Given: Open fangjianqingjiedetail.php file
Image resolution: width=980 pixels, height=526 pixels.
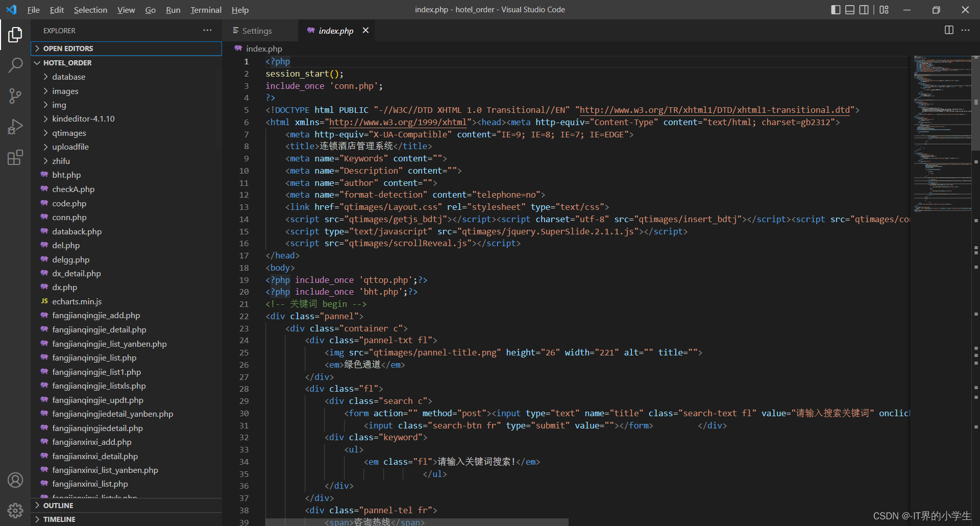Looking at the screenshot, I should point(97,428).
